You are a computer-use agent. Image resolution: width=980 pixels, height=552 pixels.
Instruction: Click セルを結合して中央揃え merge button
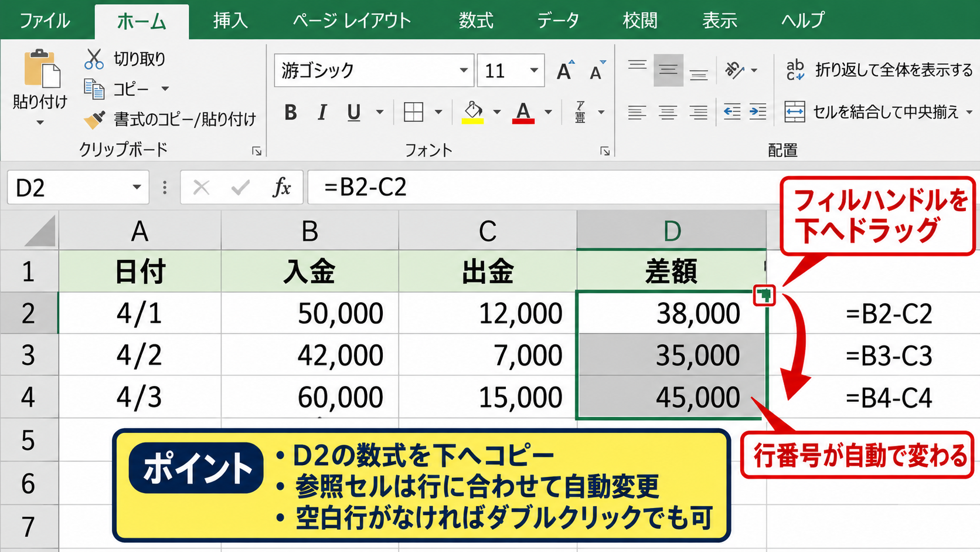click(878, 111)
